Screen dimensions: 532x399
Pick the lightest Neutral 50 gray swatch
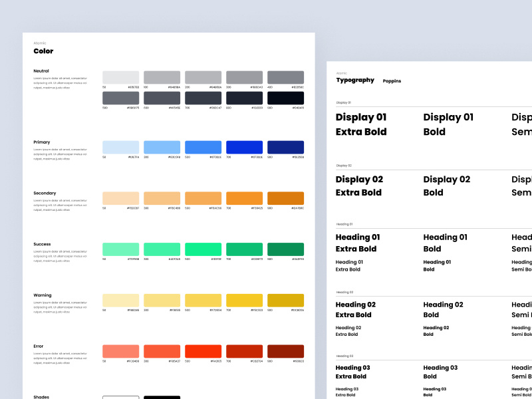[120, 77]
